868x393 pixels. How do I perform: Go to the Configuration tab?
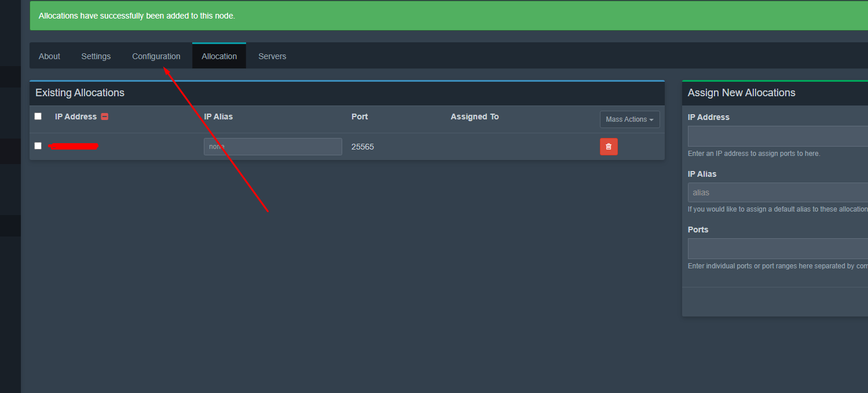pyautogui.click(x=156, y=56)
